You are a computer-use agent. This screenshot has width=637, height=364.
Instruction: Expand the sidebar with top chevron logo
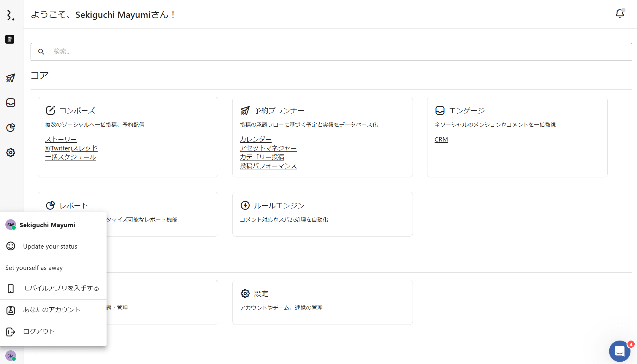click(11, 15)
